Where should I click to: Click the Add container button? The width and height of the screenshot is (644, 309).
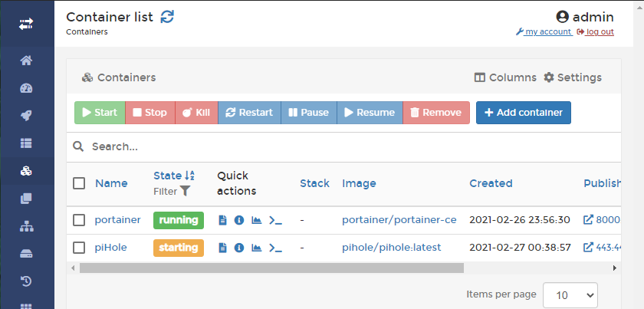click(523, 113)
